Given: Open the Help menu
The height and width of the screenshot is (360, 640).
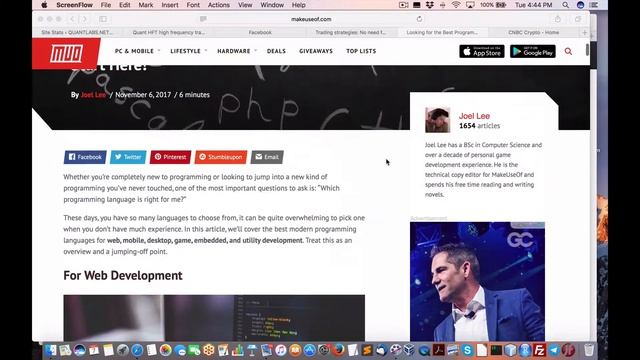Looking at the screenshot, I should [298, 5].
